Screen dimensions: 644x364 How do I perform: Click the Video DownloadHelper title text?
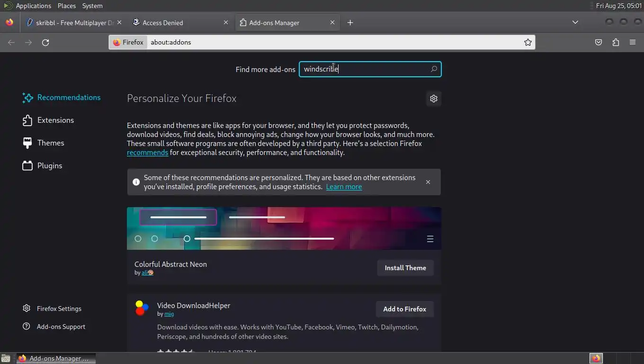click(194, 306)
